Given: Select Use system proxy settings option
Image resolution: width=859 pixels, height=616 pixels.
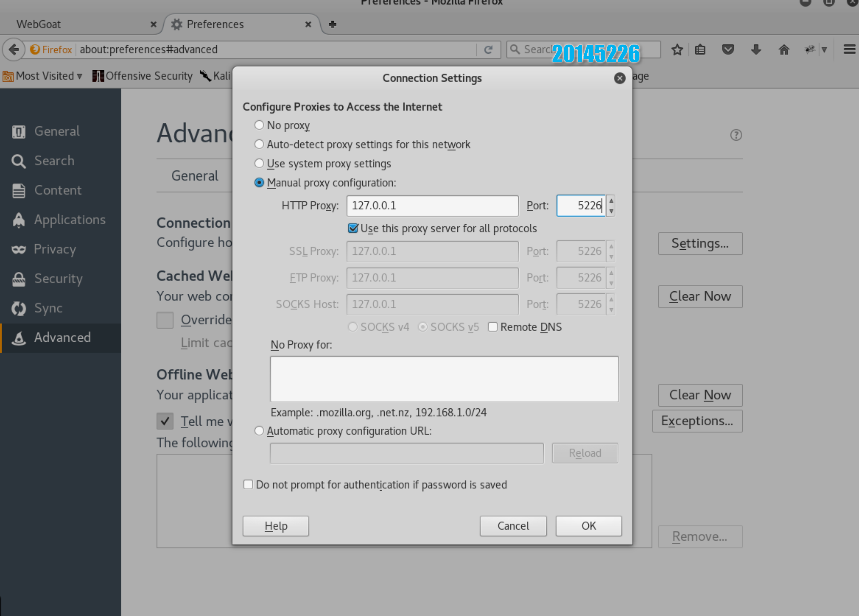Looking at the screenshot, I should [259, 164].
